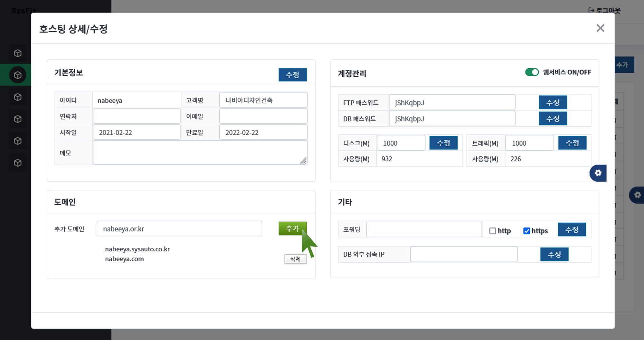Viewport: 644px width, 340px height.
Task: Click 수정 button in 기본정보 section
Action: coord(292,75)
